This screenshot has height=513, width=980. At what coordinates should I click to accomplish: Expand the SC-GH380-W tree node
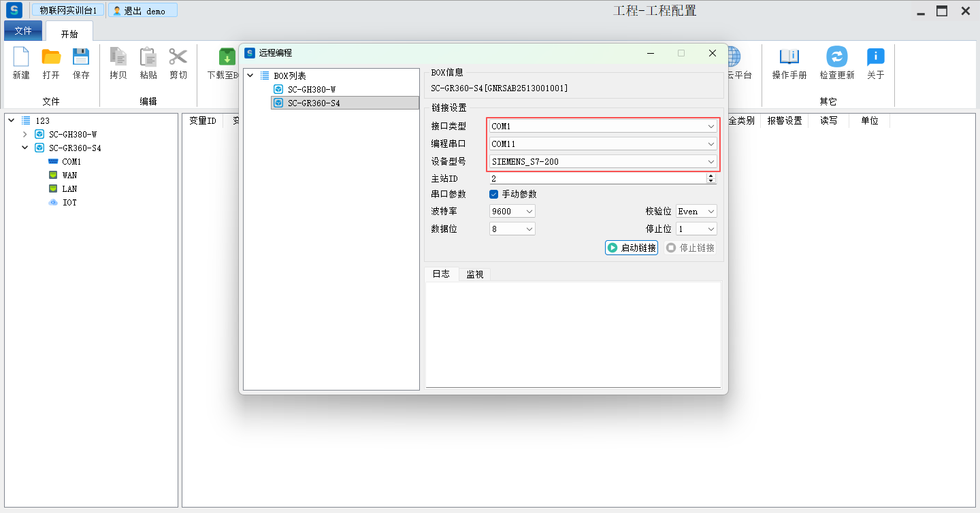click(25, 135)
